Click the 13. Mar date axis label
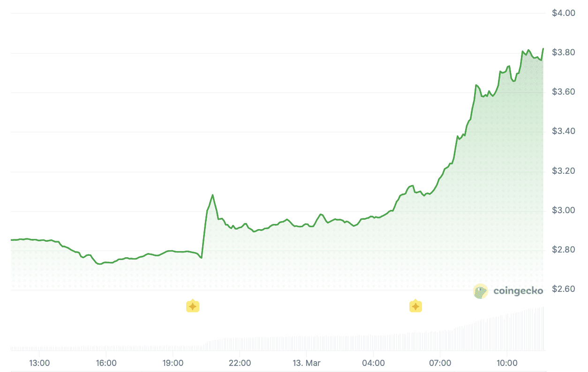The image size is (588, 372). pos(307,363)
